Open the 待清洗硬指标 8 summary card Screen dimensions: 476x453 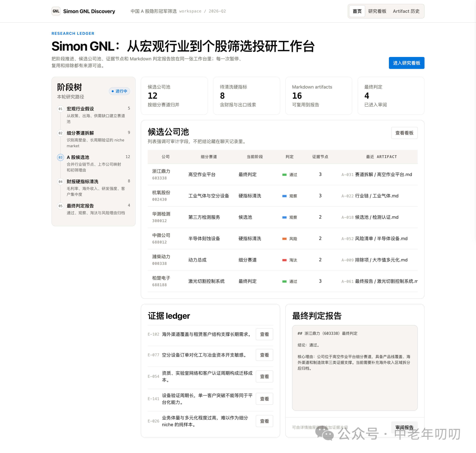(x=246, y=96)
